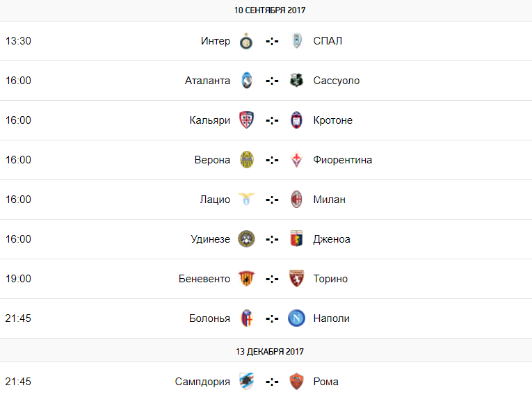Click the Roma club crest
This screenshot has height=397, width=532.
click(297, 382)
